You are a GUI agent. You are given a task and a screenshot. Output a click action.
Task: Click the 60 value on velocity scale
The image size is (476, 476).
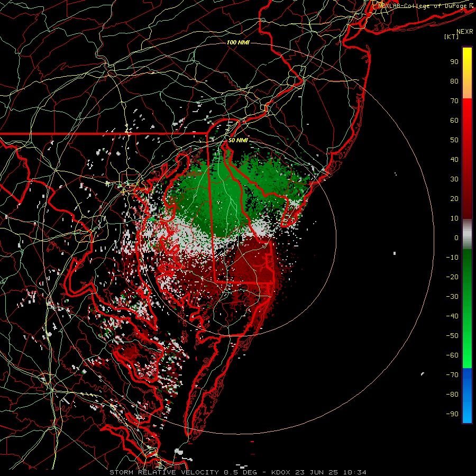[454, 120]
